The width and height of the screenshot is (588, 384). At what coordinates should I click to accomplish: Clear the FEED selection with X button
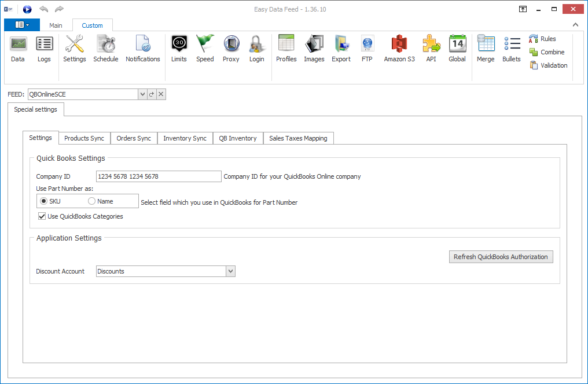(x=161, y=94)
